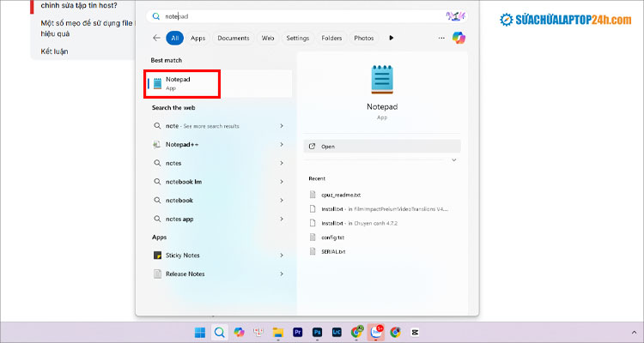The height and width of the screenshot is (343, 644).
Task: Click the large Notepad icon in preview pane
Action: click(x=382, y=79)
